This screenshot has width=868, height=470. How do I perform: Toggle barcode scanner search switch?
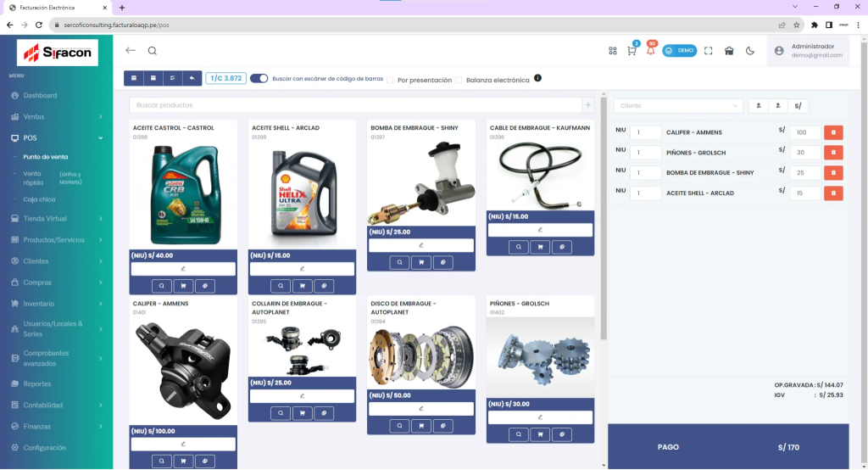click(x=259, y=79)
